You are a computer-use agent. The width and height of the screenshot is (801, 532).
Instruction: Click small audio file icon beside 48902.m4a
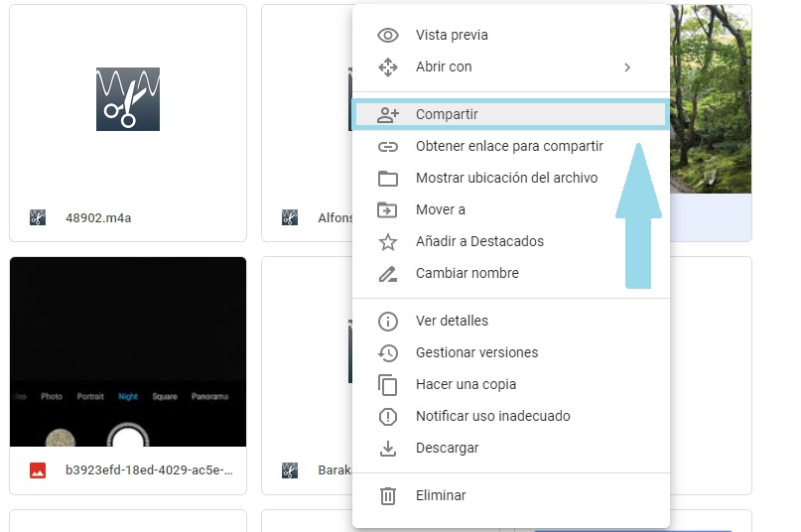pyautogui.click(x=38, y=217)
